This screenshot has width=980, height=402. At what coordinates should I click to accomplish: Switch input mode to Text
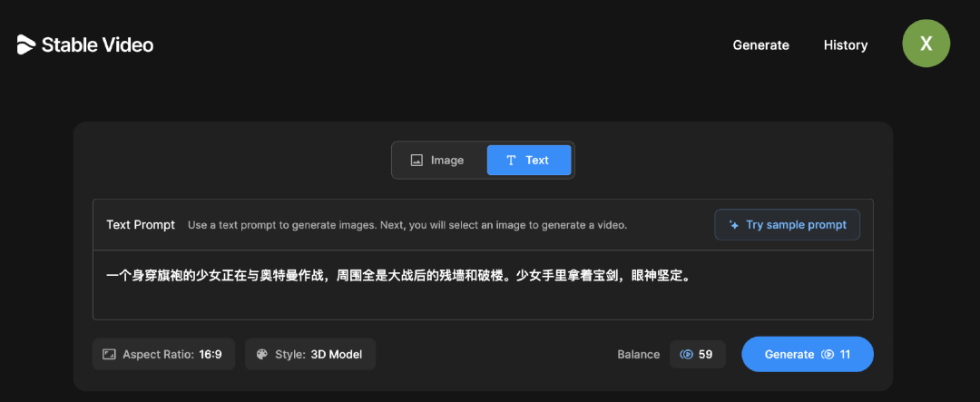(x=529, y=161)
